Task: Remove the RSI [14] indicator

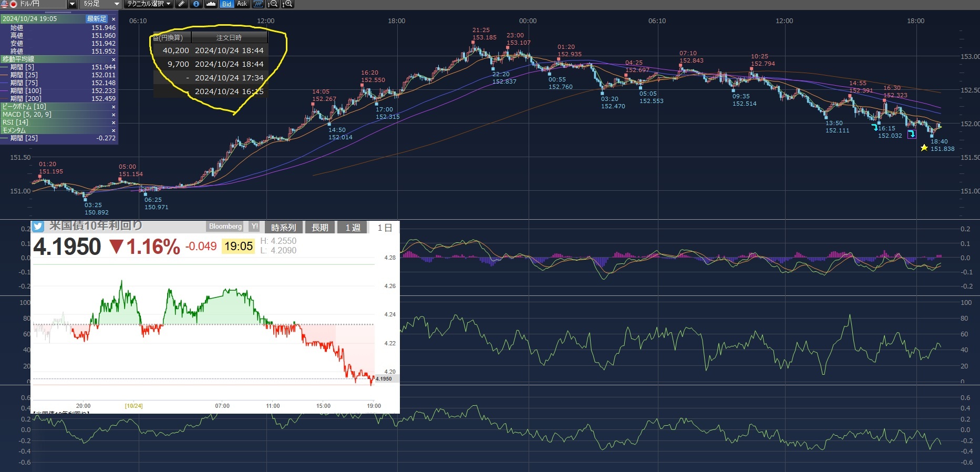Action: coord(114,122)
